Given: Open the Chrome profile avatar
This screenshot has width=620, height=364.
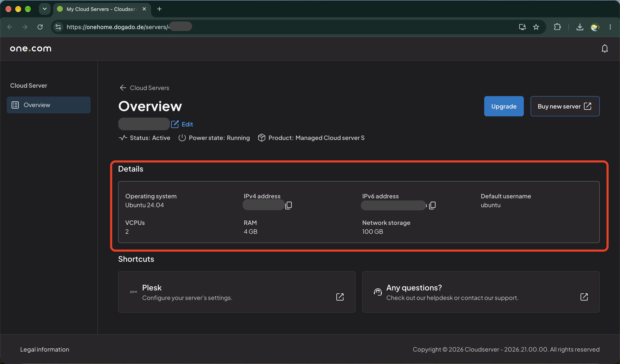Looking at the screenshot, I should tap(595, 27).
